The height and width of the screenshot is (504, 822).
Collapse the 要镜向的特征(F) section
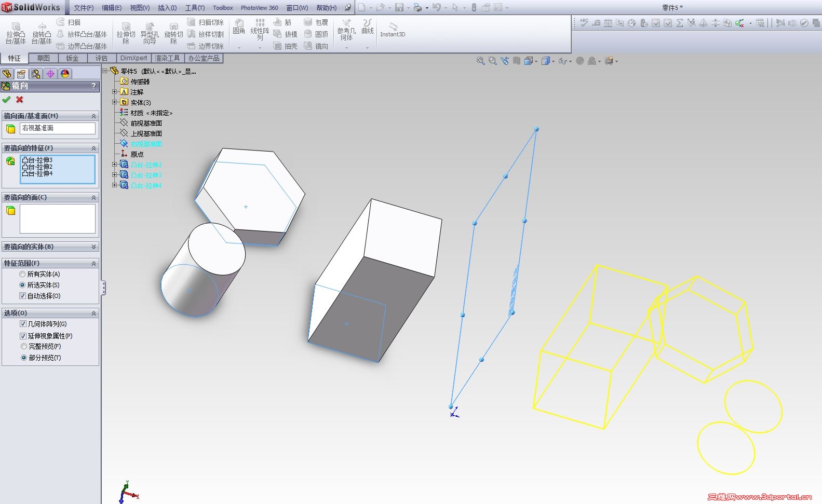pos(94,148)
